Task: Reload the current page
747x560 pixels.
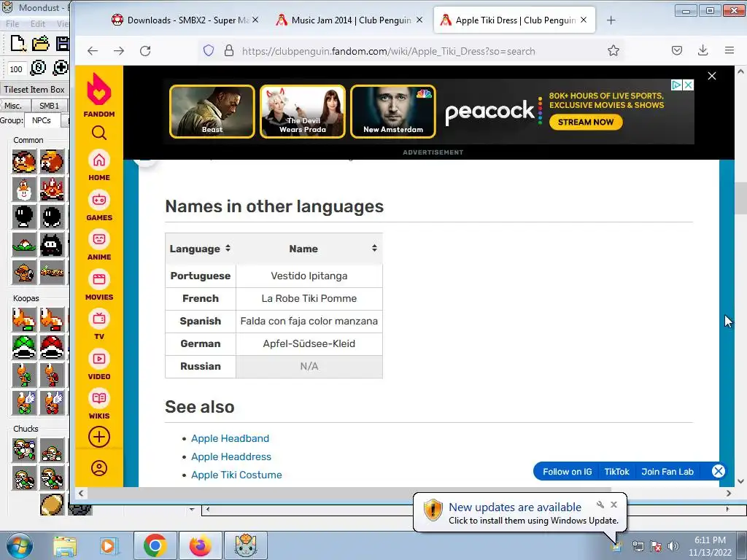Action: click(x=145, y=51)
